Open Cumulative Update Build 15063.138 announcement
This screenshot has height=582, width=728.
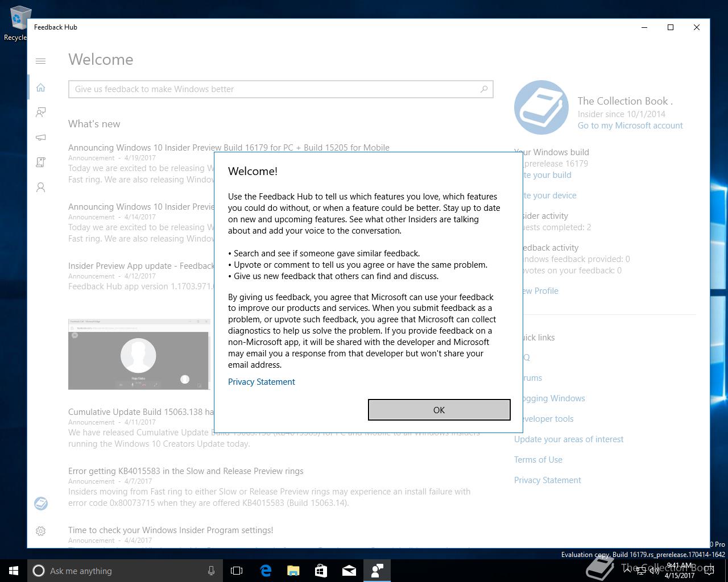tap(141, 412)
